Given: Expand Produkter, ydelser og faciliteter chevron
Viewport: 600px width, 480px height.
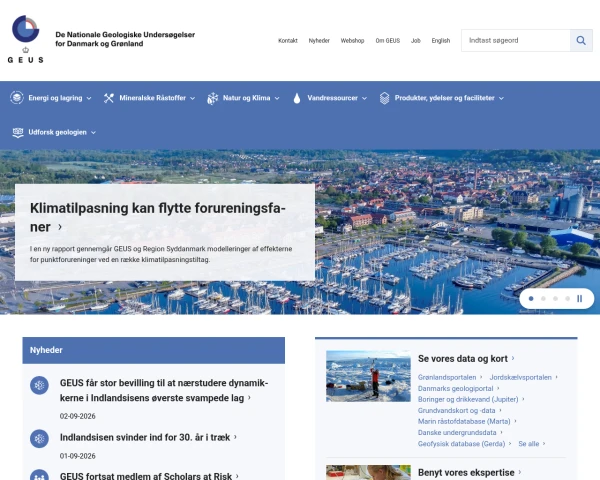Looking at the screenshot, I should [501, 98].
